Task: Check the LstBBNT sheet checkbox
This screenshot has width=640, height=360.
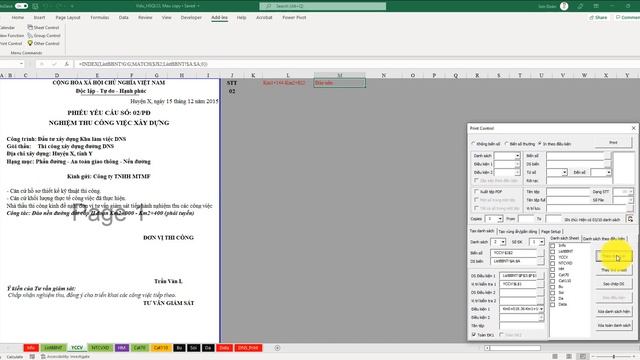Action: (553, 251)
